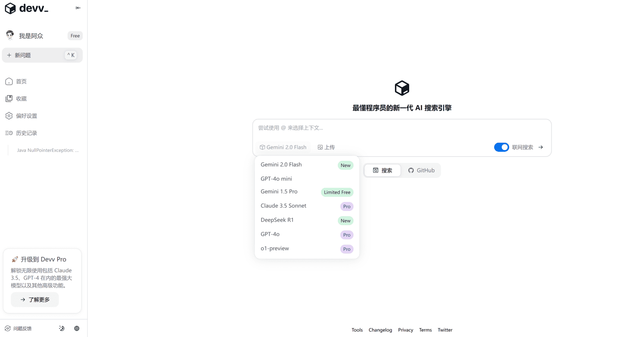Viewport: 644px width, 337px height.
Task: Click the Limited Free badge beside Gemini 1.5 Pro
Action: (337, 193)
